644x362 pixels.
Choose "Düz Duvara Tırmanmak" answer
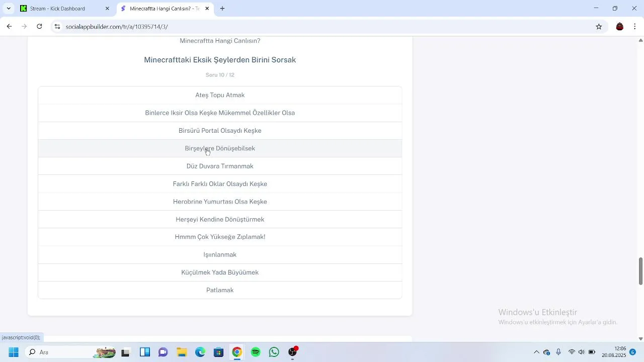pos(220,166)
